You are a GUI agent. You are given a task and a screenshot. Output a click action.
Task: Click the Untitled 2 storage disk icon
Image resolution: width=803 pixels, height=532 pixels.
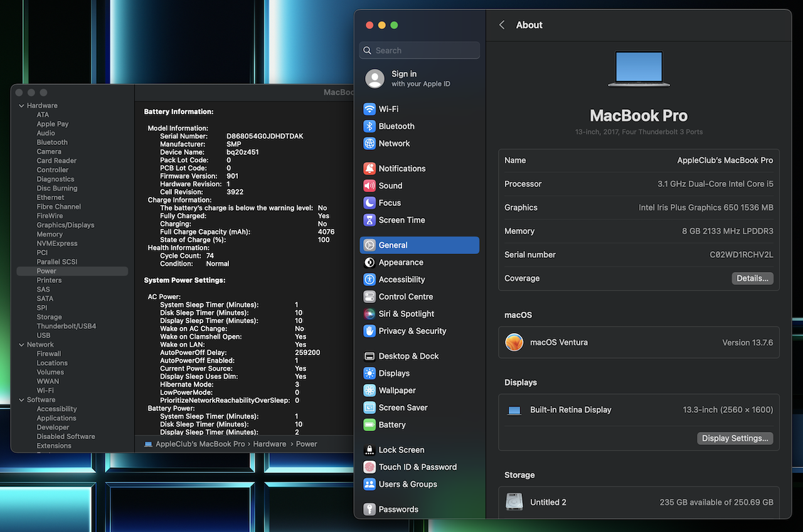[x=514, y=502]
